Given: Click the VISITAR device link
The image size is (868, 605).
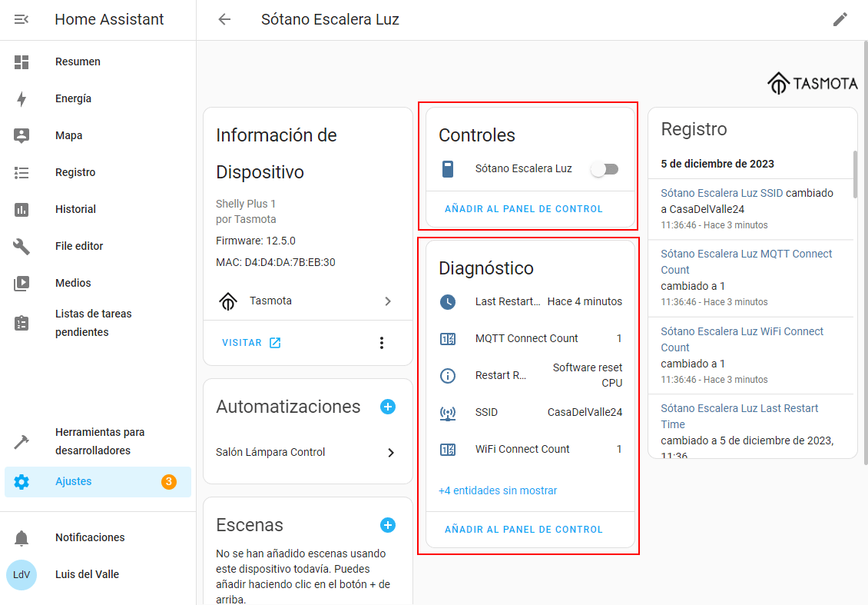Looking at the screenshot, I should tap(251, 343).
